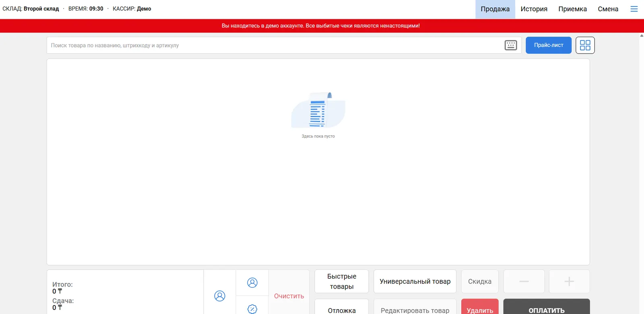Decrease quantity with the minus button
644x314 pixels.
tap(524, 281)
